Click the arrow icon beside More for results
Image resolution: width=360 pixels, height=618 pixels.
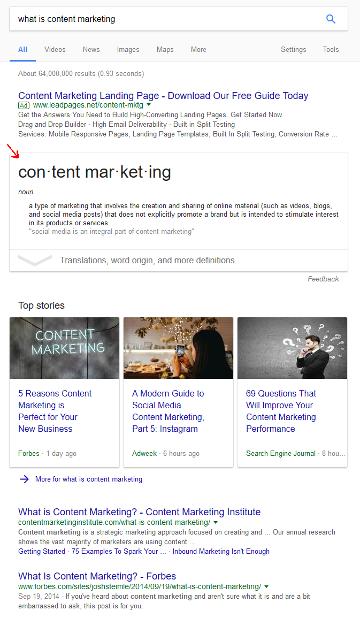tap(24, 479)
